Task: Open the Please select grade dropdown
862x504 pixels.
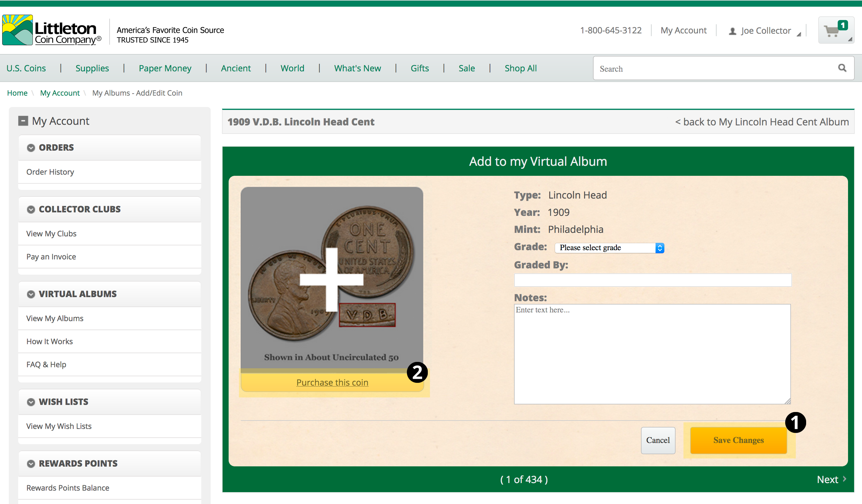Action: point(609,248)
